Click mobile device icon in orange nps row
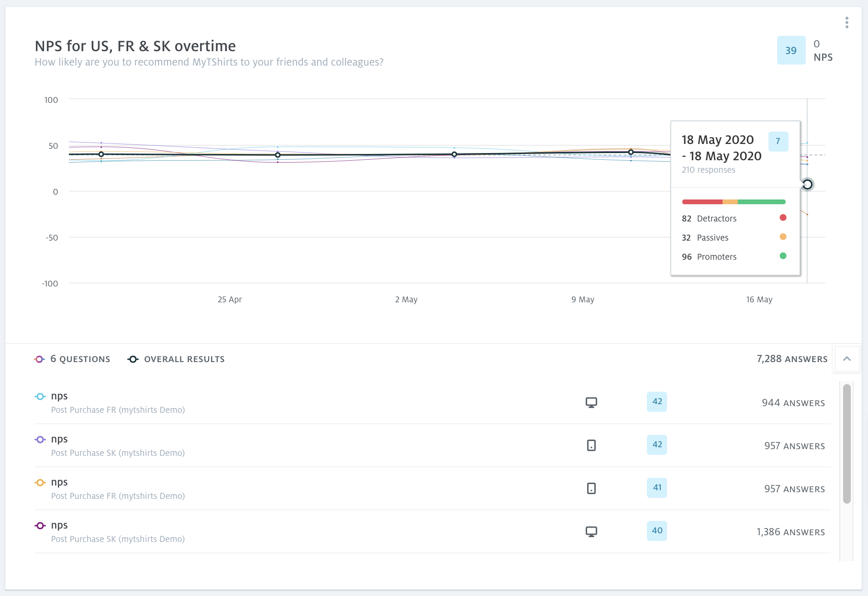Screen dimensions: 868x596 click(591, 488)
